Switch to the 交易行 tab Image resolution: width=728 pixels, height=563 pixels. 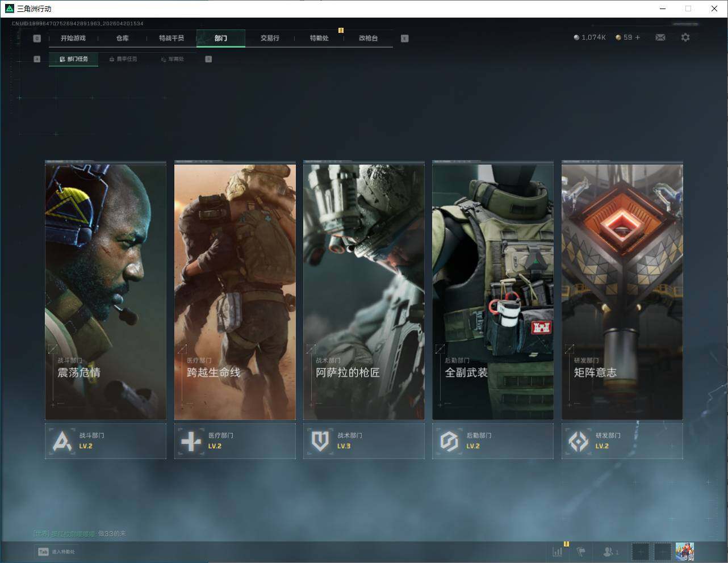click(x=270, y=38)
